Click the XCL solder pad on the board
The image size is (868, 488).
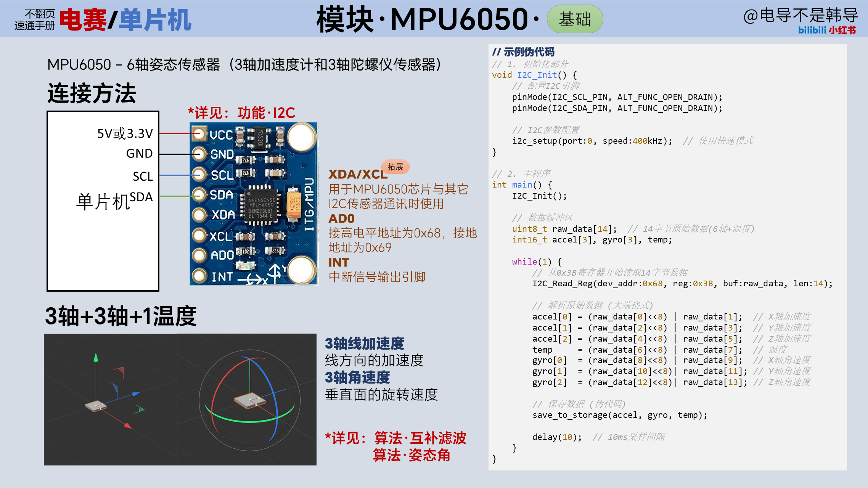(x=199, y=235)
